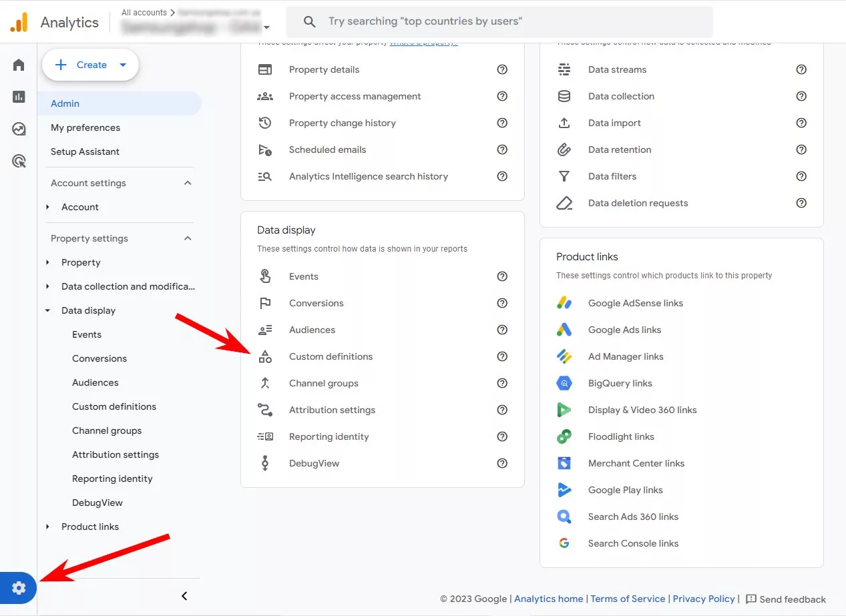Click the search magnifier icon
Image resolution: width=846 pixels, height=616 pixels.
click(x=309, y=22)
